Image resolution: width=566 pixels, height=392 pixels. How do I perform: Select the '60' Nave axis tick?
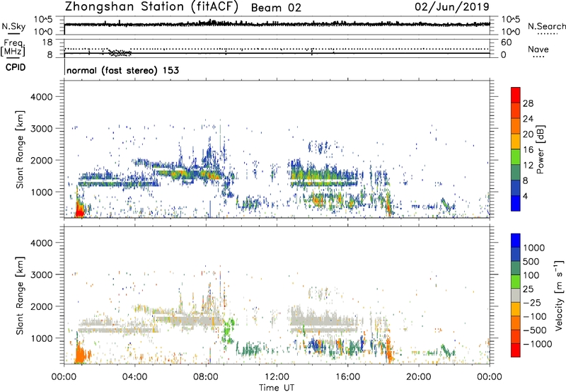pos(506,42)
